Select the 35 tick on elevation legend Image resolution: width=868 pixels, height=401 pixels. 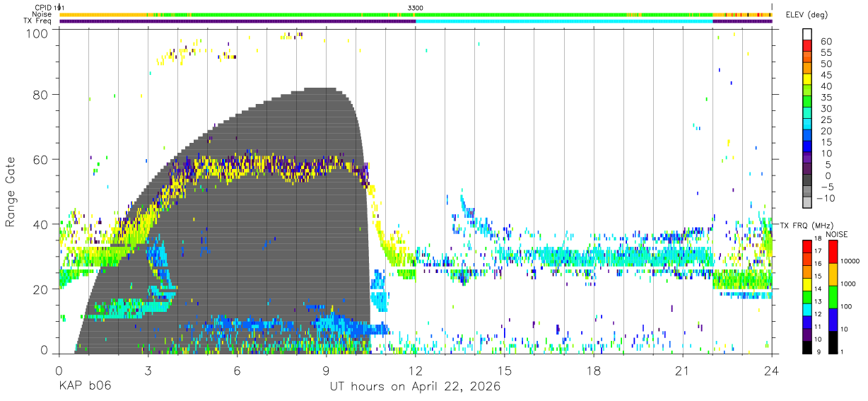point(826,98)
